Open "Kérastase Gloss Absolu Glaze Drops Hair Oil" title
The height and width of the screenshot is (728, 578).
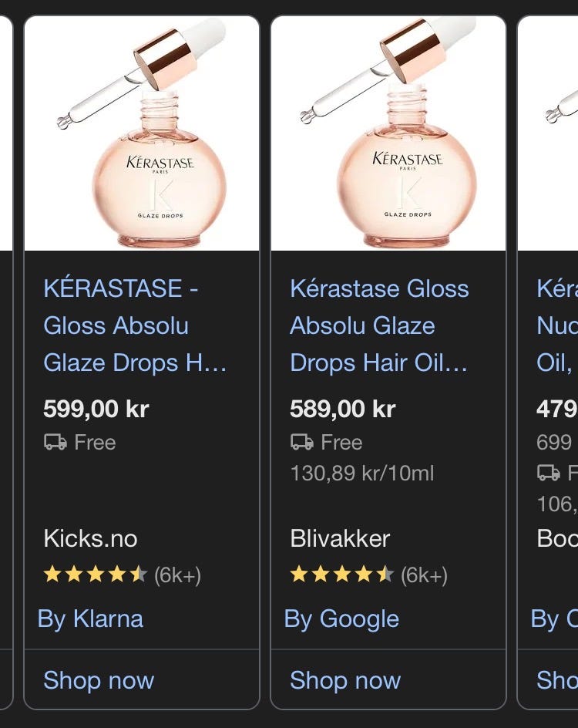tap(379, 325)
